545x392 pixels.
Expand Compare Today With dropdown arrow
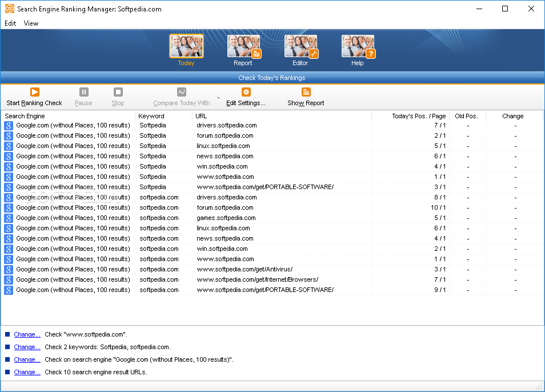coord(218,98)
